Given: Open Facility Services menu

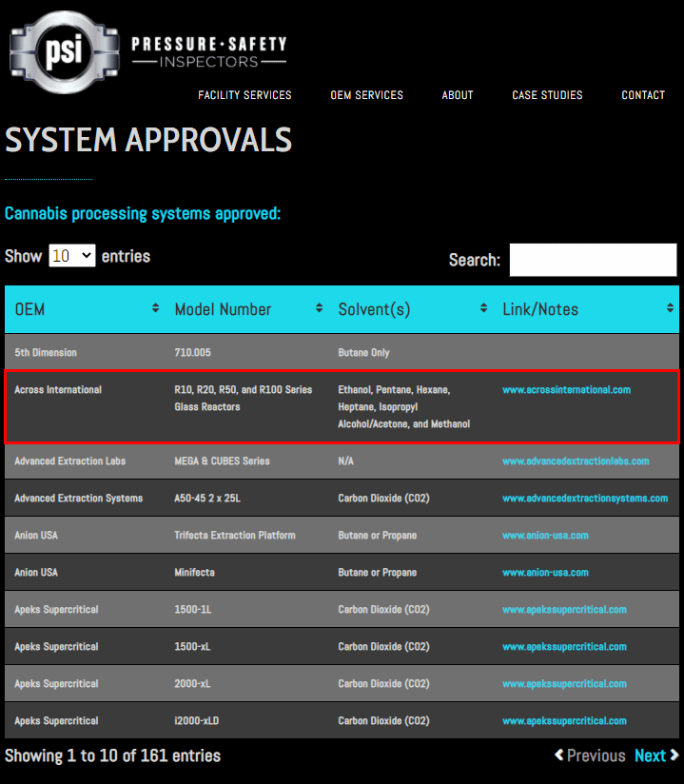Looking at the screenshot, I should click(244, 95).
